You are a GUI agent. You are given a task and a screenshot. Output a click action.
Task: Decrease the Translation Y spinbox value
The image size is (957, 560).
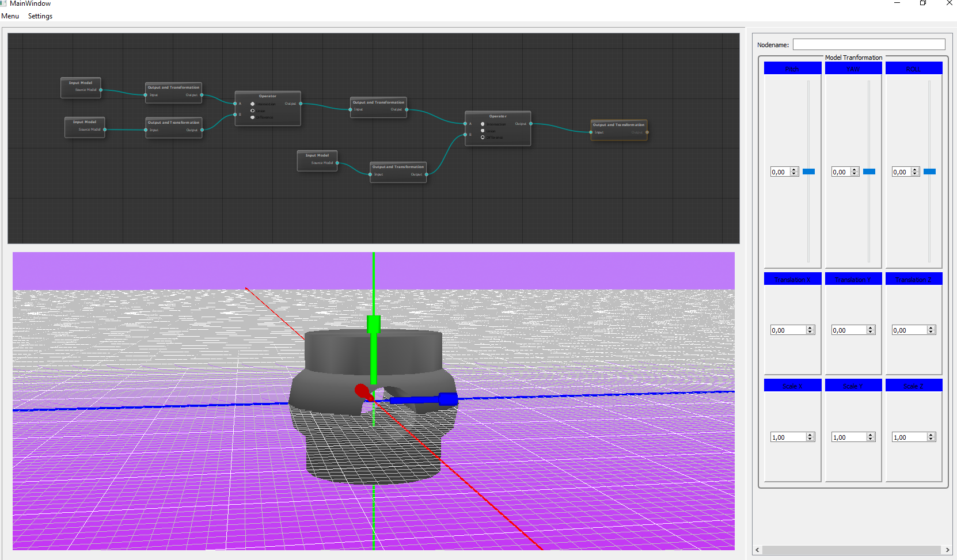click(871, 332)
